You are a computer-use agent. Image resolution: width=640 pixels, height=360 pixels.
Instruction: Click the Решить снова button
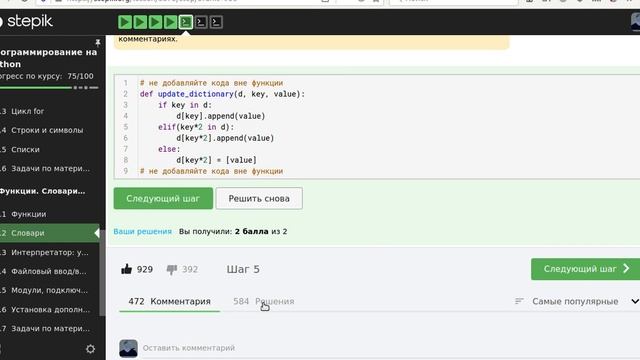click(259, 198)
